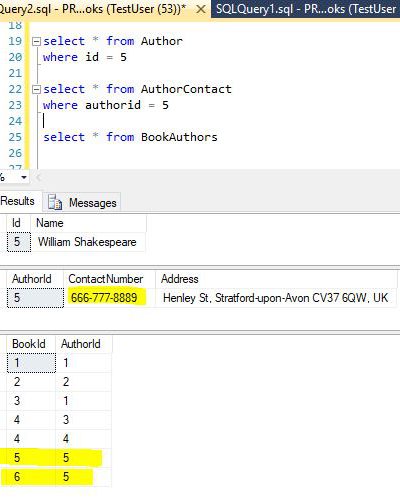Click the ContactNumber column header
The width and height of the screenshot is (400, 497).
109,279
